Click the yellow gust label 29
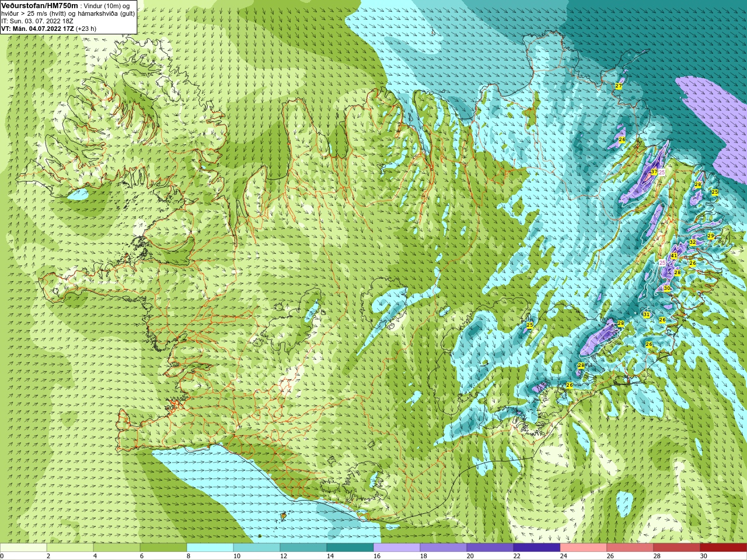The width and height of the screenshot is (747, 560). click(x=711, y=236)
